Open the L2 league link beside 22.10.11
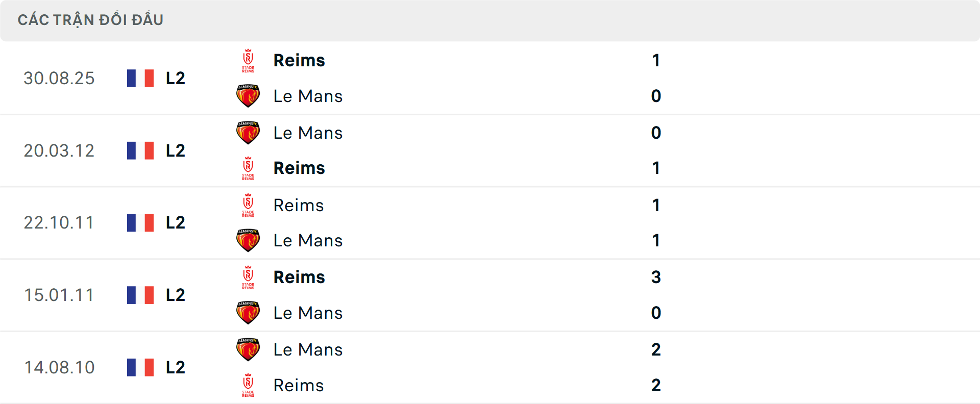 [x=175, y=223]
